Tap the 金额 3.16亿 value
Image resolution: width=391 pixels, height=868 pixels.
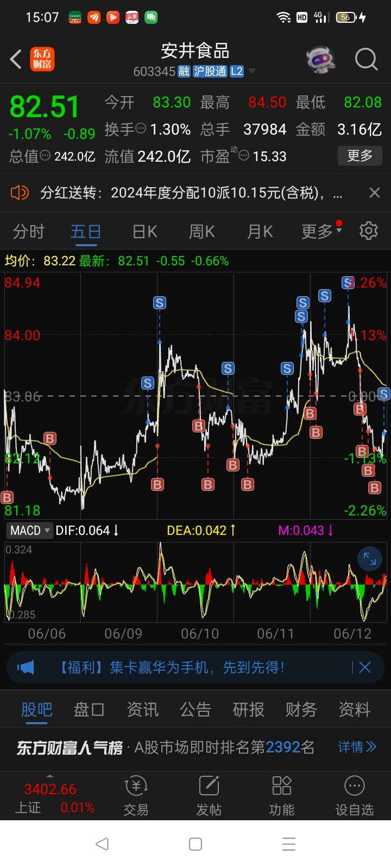tap(360, 129)
